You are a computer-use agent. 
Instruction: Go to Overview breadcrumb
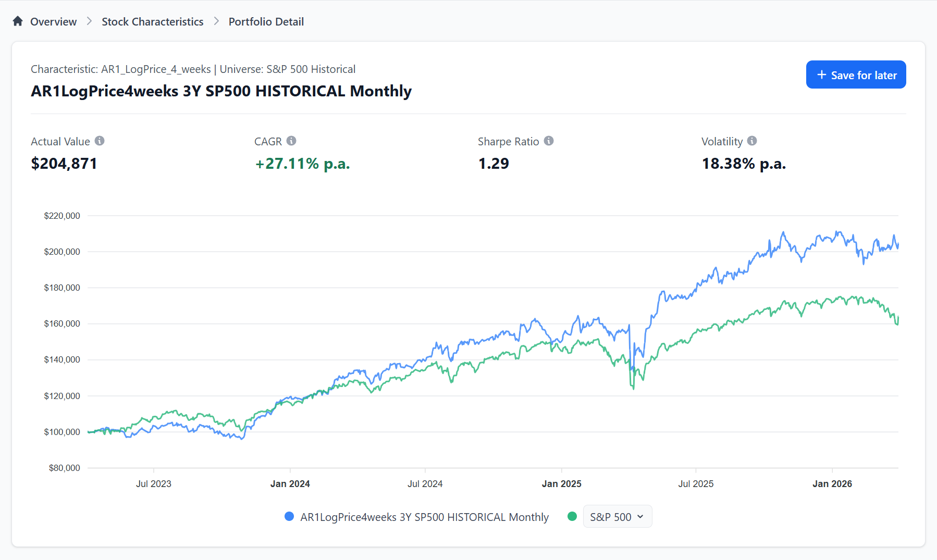[x=53, y=22]
